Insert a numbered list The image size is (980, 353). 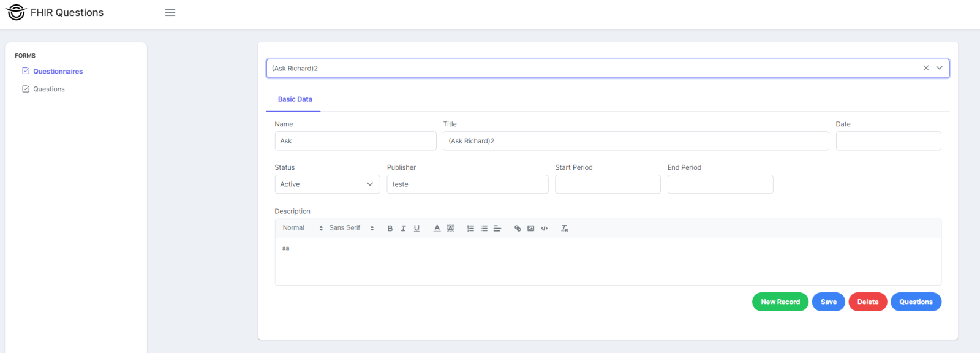point(470,229)
